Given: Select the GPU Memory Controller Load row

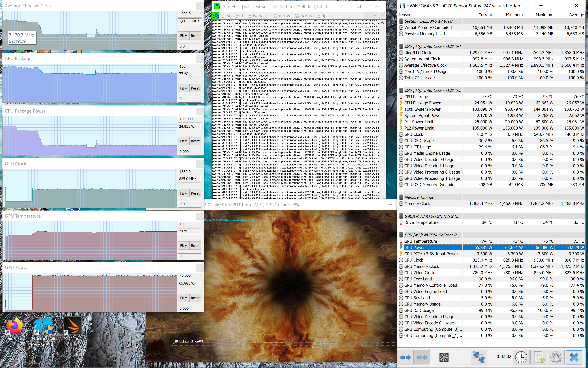Looking at the screenshot, I should 491,285.
